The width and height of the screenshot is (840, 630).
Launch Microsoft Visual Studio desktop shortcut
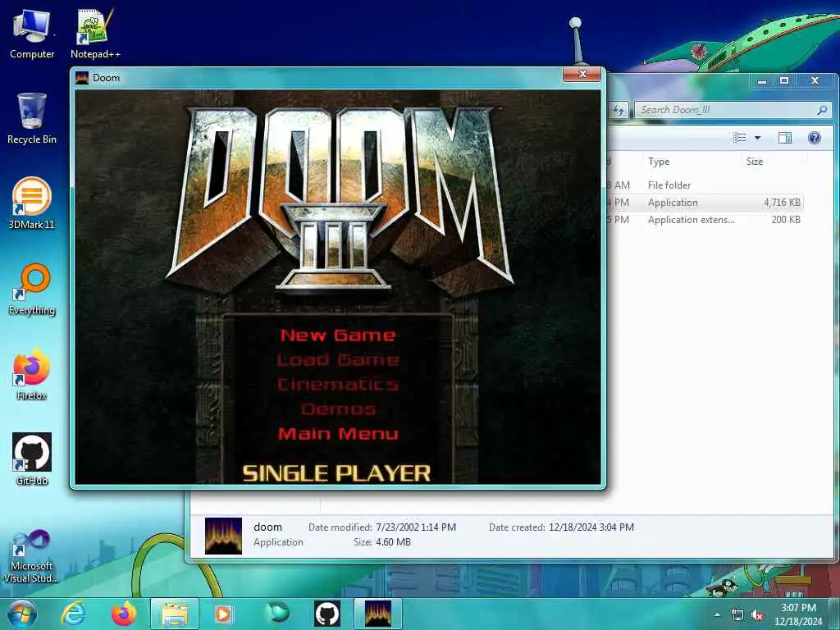(32, 556)
